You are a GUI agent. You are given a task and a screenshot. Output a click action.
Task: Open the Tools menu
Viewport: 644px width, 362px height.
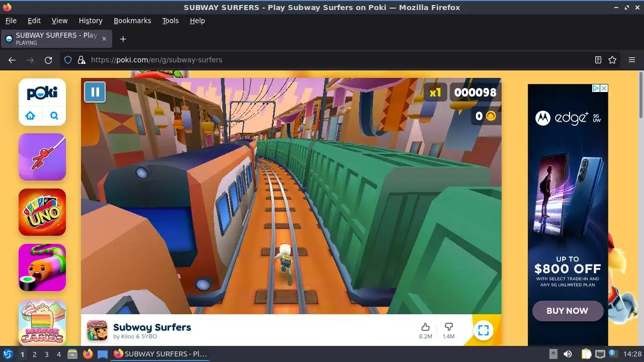click(171, 21)
